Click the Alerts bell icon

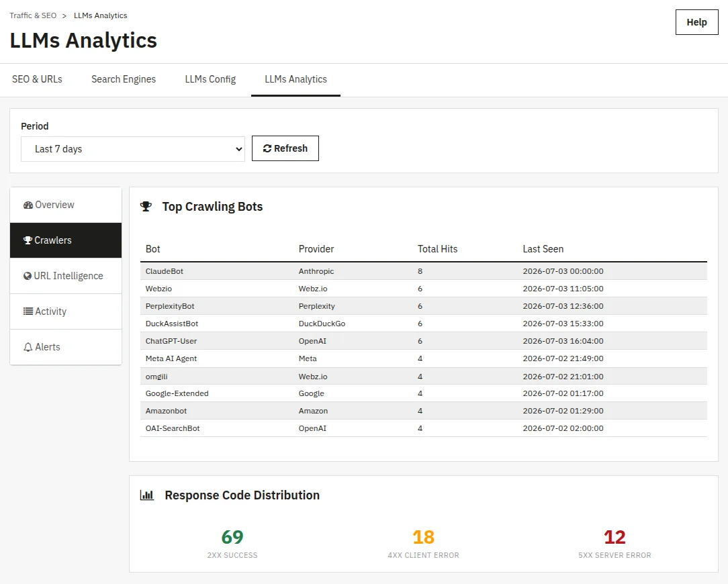point(28,347)
